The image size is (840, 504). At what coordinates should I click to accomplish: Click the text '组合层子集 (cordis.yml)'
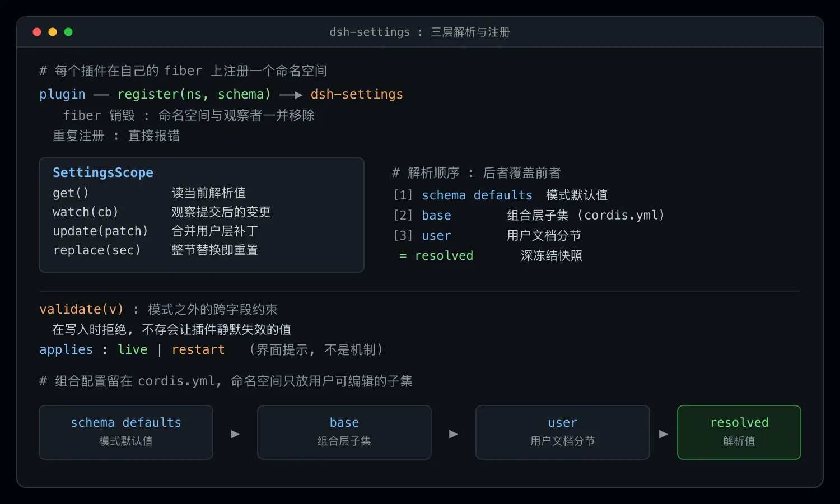[586, 216]
